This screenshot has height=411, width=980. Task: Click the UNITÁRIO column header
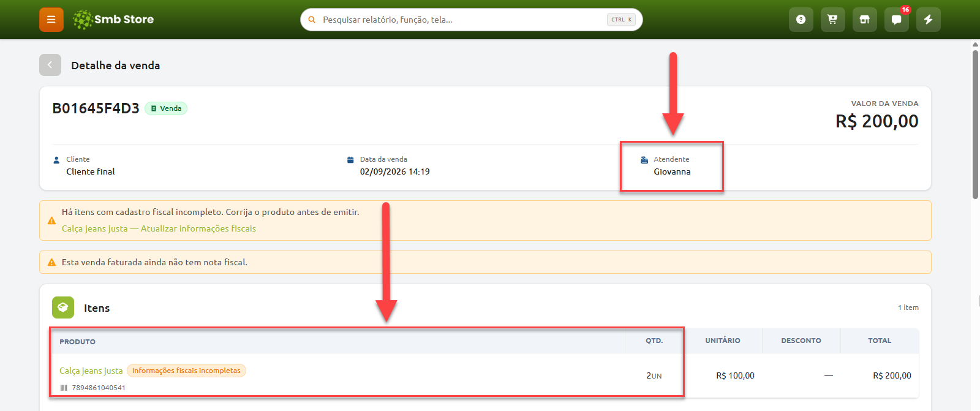point(723,341)
